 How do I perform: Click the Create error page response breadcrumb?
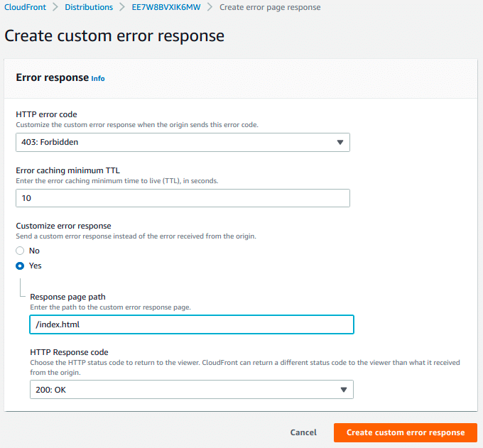(269, 7)
